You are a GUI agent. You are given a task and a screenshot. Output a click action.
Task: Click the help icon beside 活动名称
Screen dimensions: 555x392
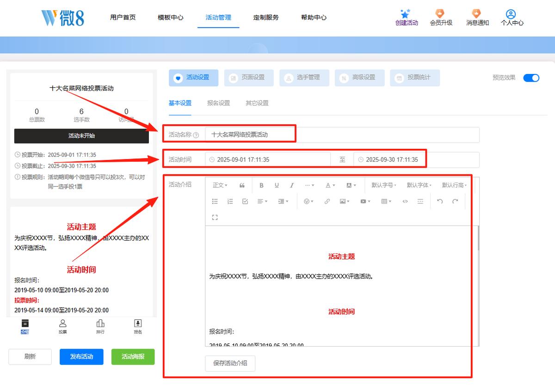(196, 135)
